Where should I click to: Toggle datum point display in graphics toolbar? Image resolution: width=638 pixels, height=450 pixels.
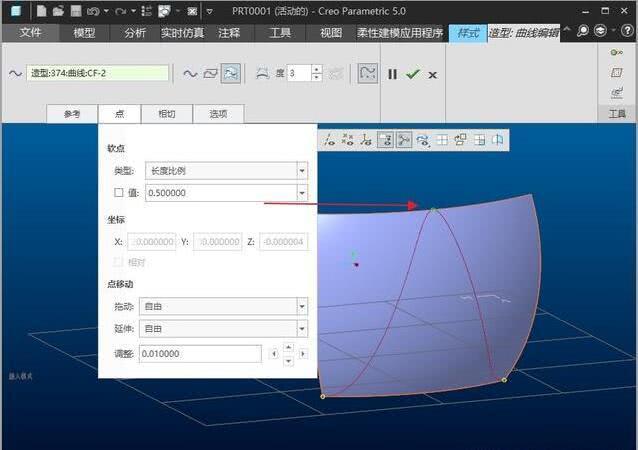[347, 140]
